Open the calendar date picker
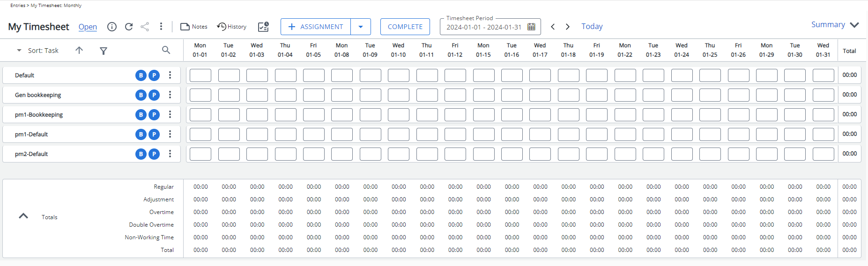Screen dimensions: 868x266 [531, 27]
